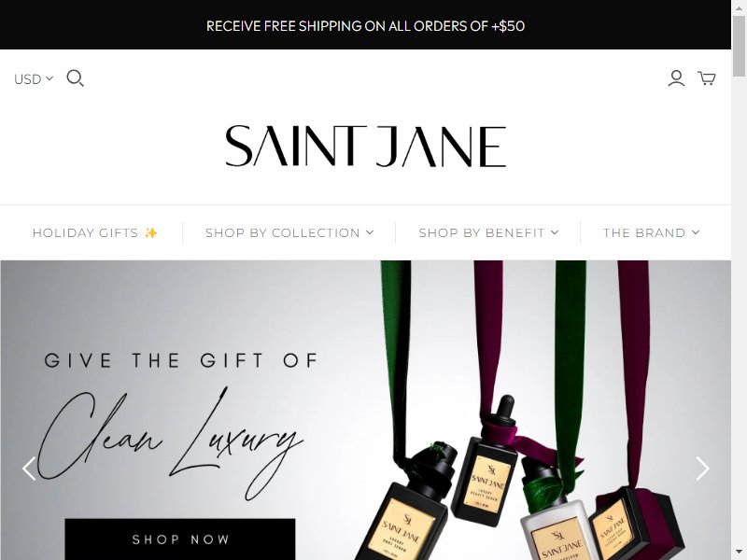Open the USD currency selector

coord(34,78)
